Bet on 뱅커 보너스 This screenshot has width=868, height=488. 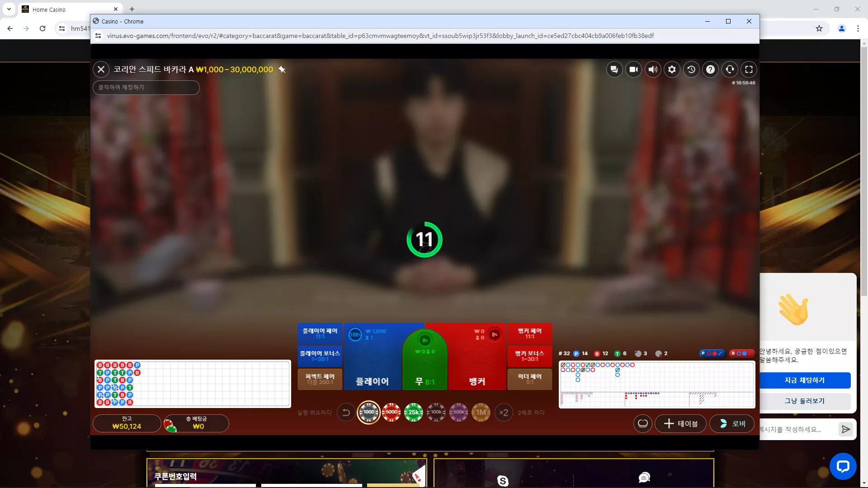[x=530, y=356]
